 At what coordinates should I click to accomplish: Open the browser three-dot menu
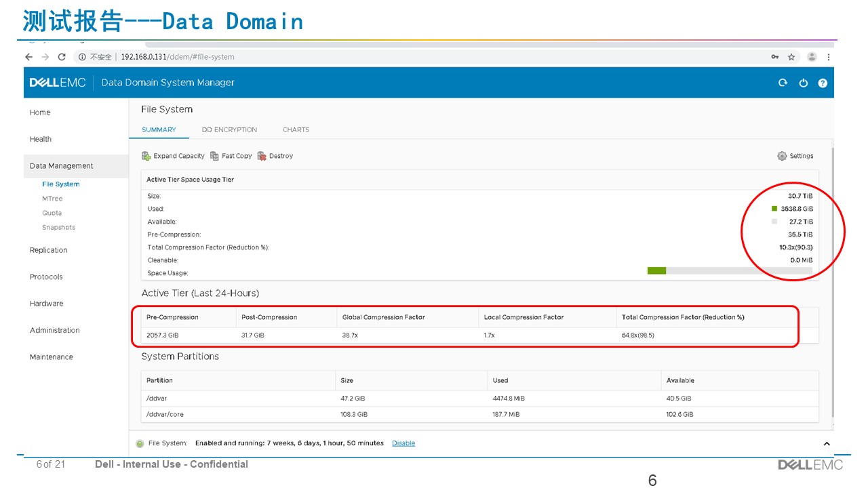(x=829, y=57)
